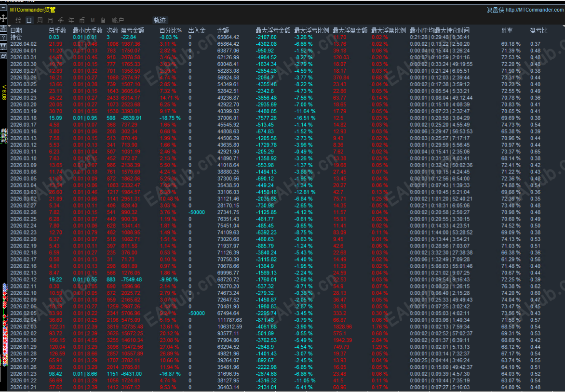Click the -16.51 % max drawdown ratio
The height and width of the screenshot is (392, 565).
tap(305, 118)
